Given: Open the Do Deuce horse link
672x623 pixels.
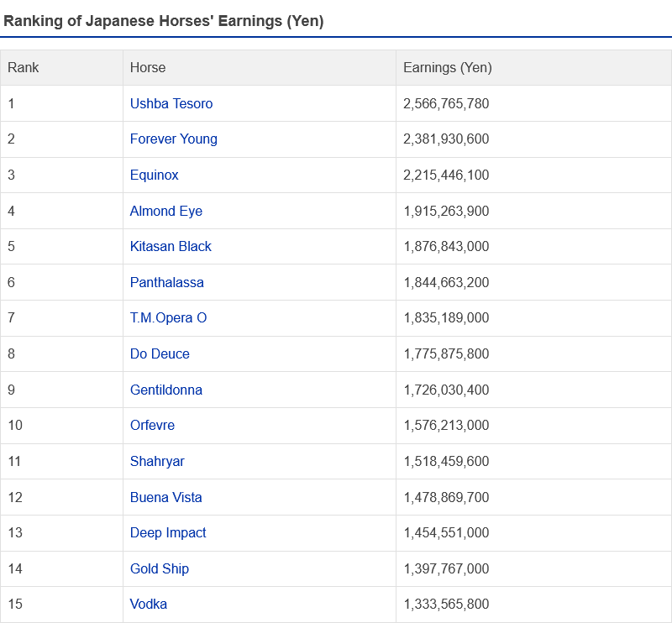Looking at the screenshot, I should click(160, 354).
